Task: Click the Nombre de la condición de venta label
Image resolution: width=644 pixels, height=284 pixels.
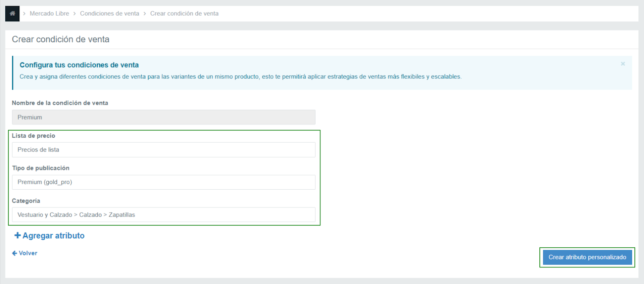Action: (60, 103)
